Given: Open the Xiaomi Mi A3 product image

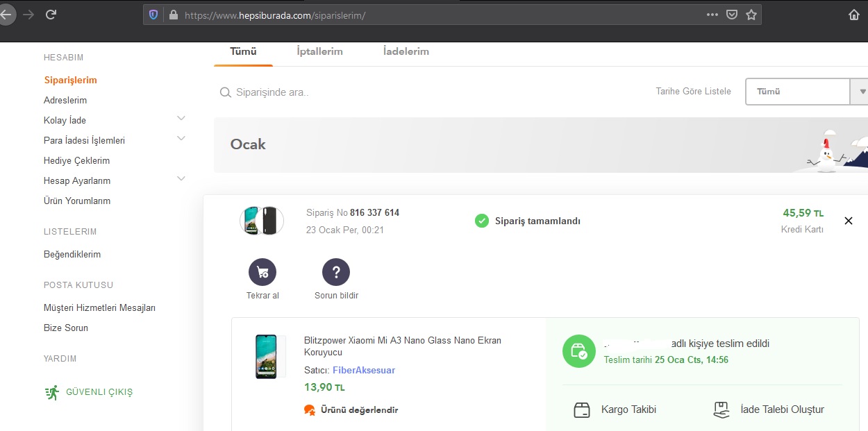Looking at the screenshot, I should pyautogui.click(x=266, y=357).
